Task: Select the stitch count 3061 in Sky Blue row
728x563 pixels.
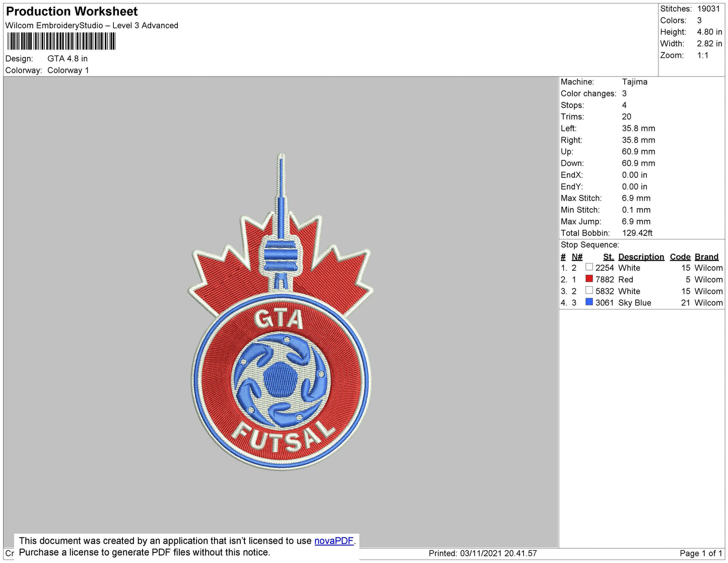Action: tap(605, 303)
